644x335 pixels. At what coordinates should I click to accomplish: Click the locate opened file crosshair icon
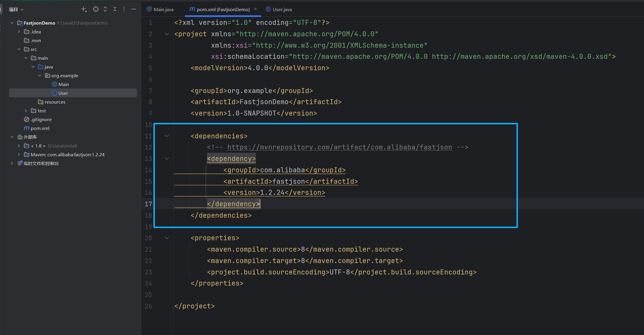click(96, 9)
